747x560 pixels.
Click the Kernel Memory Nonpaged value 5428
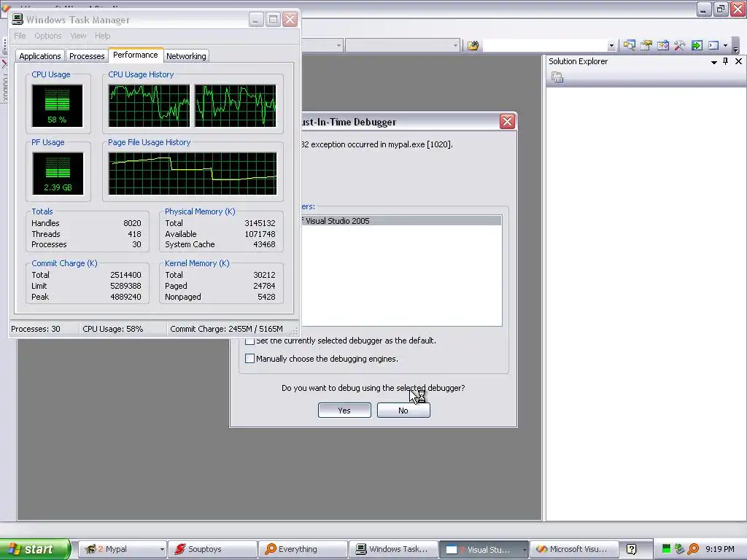[266, 297]
